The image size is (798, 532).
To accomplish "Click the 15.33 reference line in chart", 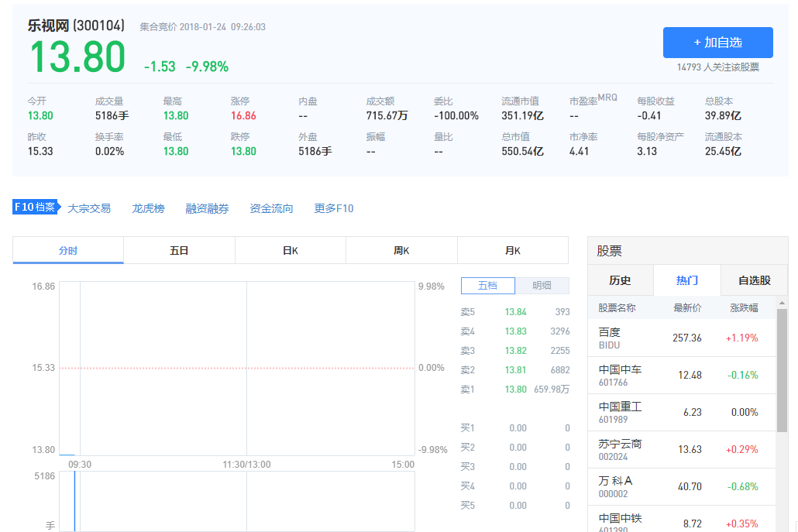I will click(x=236, y=368).
